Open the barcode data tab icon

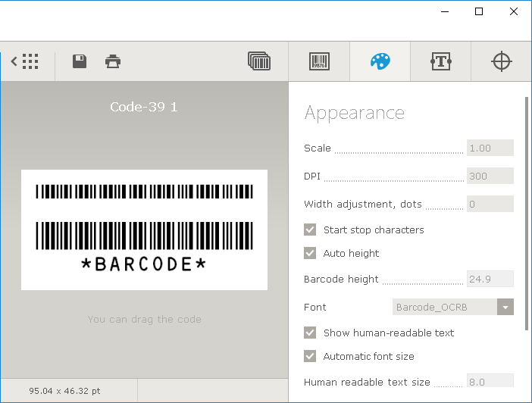pos(319,61)
